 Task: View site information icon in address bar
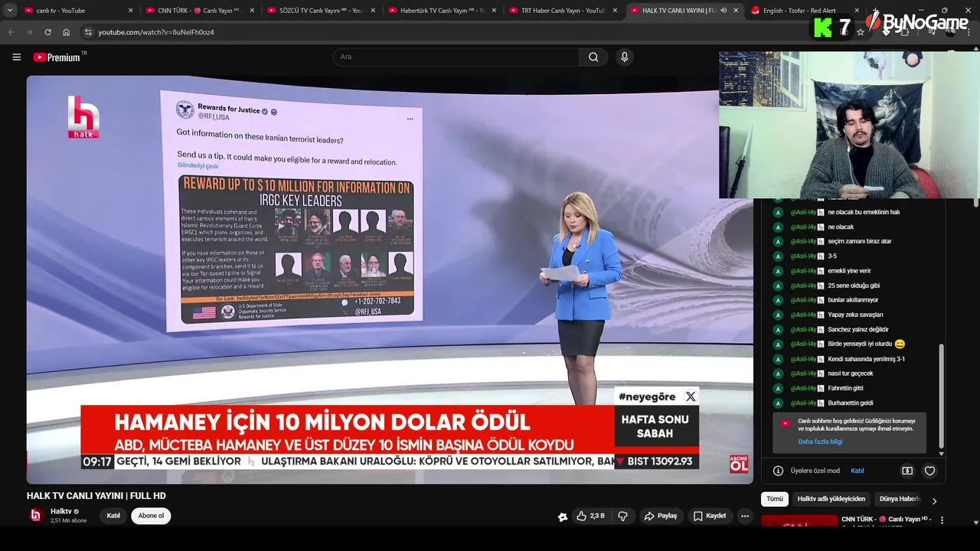click(88, 32)
